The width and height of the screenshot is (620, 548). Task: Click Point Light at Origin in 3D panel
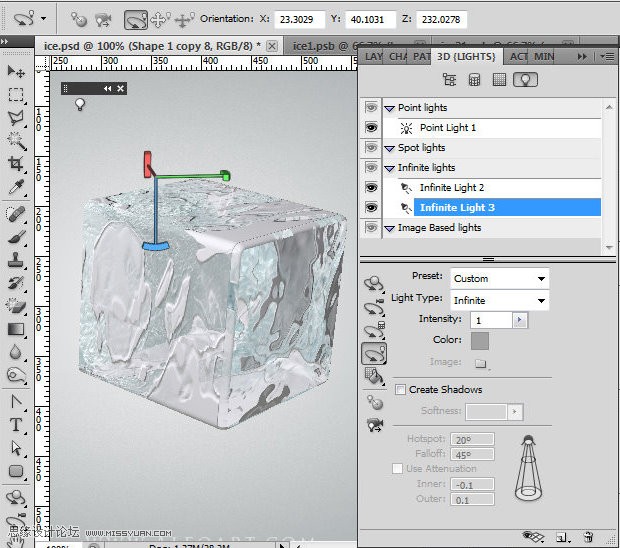pyautogui.click(x=374, y=402)
